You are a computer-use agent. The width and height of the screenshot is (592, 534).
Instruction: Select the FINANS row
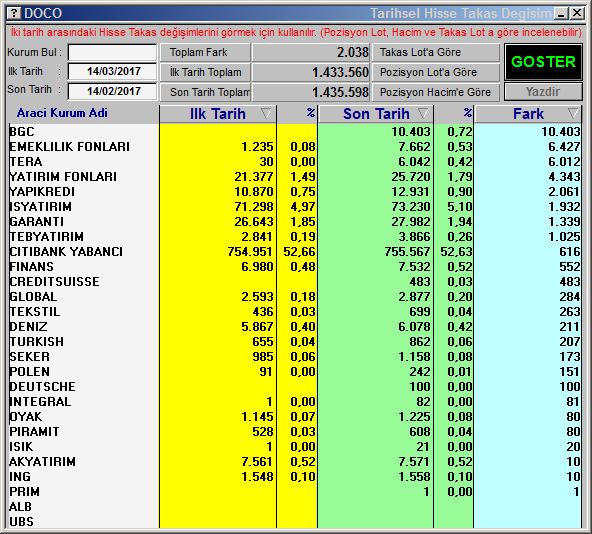click(x=294, y=267)
